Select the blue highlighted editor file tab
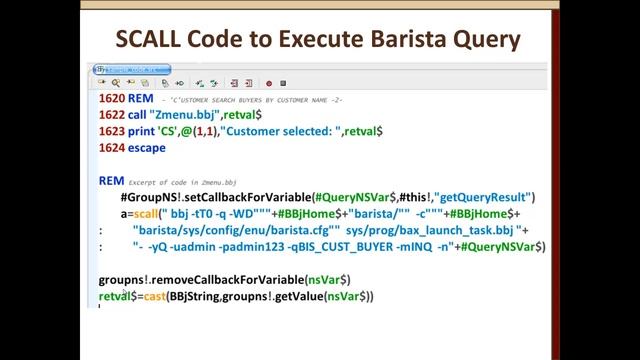Image resolution: width=640 pixels, height=360 pixels. click(132, 69)
